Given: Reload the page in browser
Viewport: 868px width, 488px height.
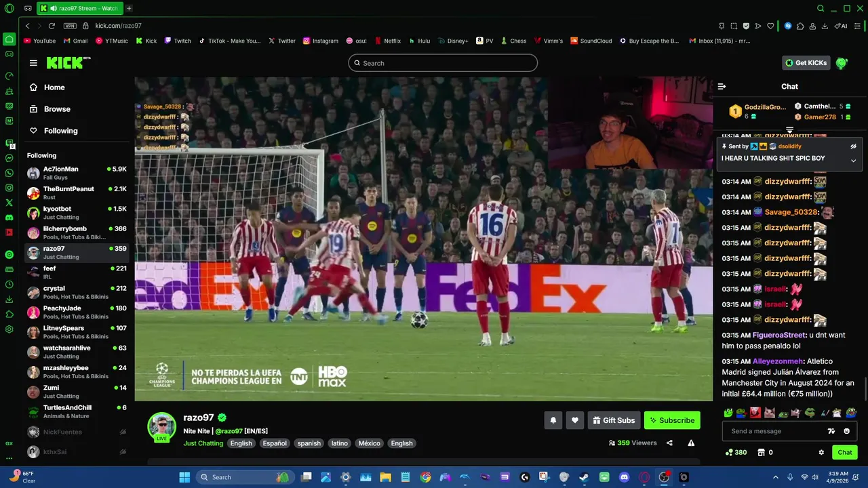Looking at the screenshot, I should coord(52,26).
